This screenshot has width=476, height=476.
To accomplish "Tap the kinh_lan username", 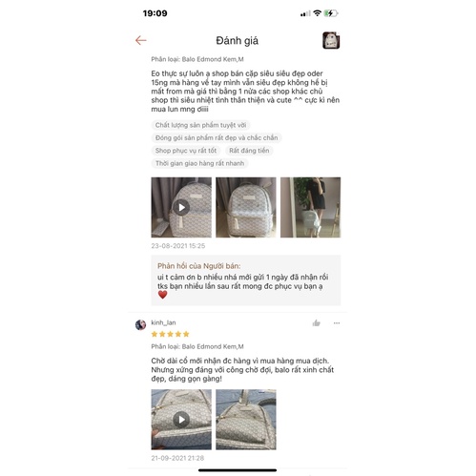I will [163, 322].
